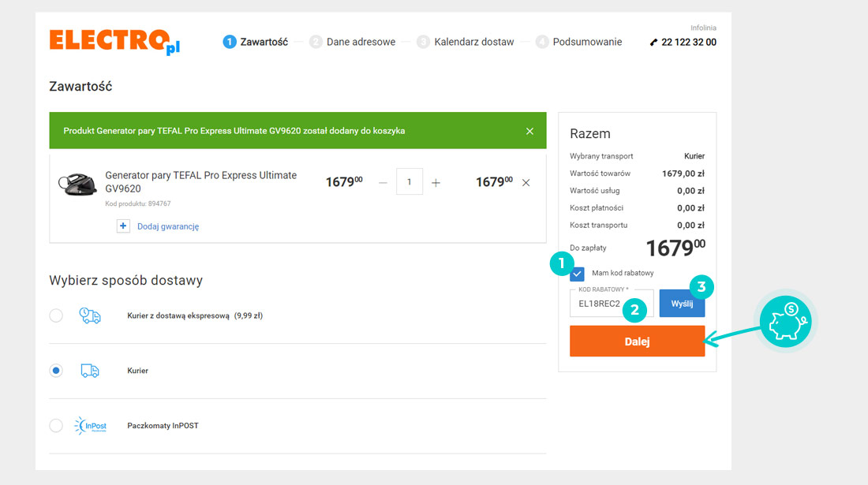Click the InPost logo icon
Image resolution: width=868 pixels, height=485 pixels.
90,426
